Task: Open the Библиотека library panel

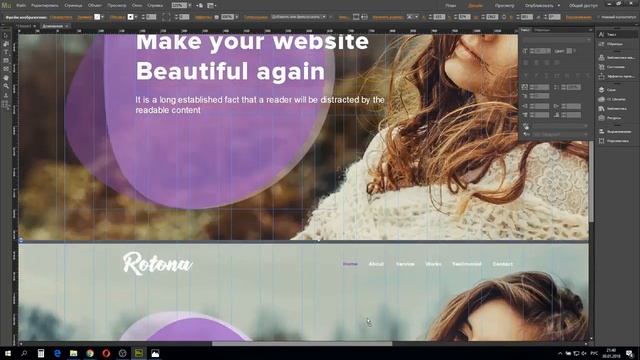Action: pyautogui.click(x=616, y=109)
